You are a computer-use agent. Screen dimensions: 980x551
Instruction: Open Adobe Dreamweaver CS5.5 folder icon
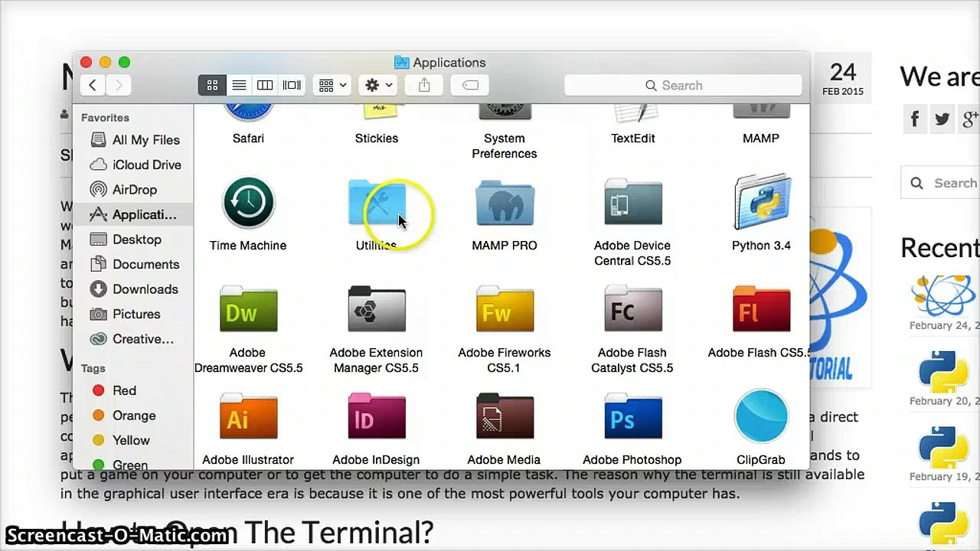248,309
